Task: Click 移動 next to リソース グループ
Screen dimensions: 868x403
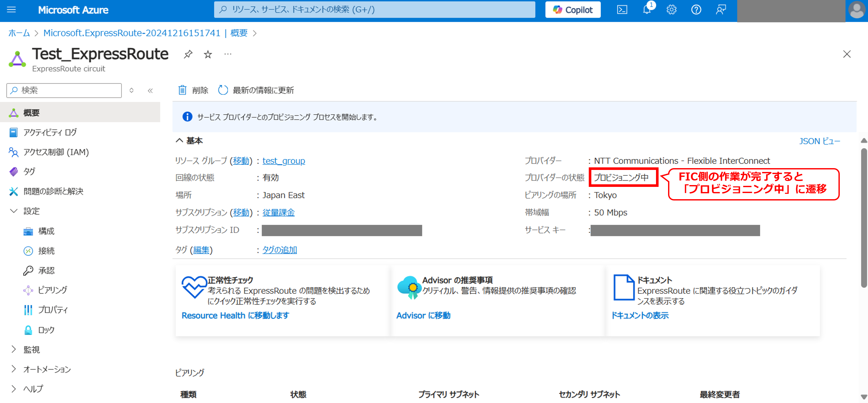Action: [x=241, y=161]
